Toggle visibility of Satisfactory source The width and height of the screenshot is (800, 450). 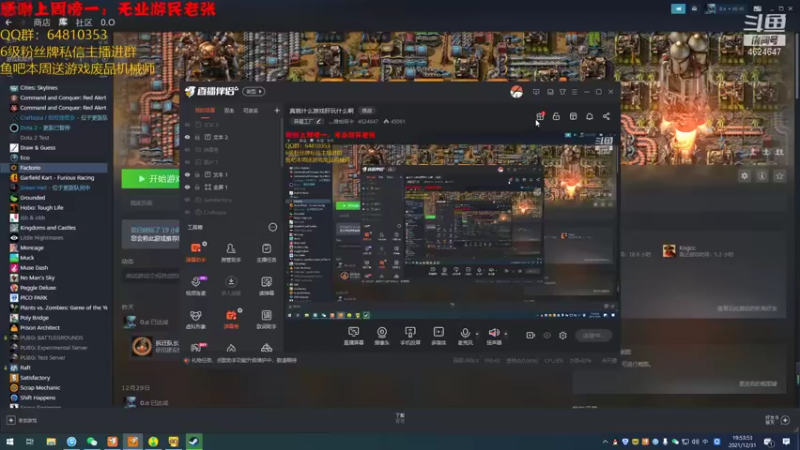(x=187, y=200)
